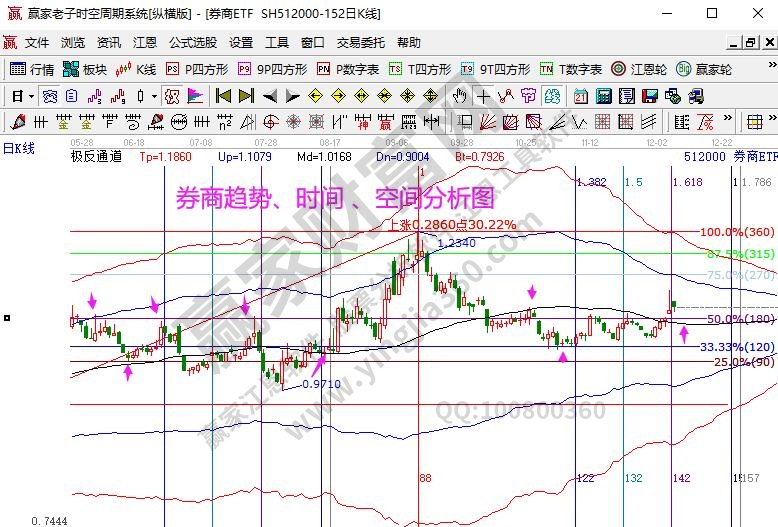Jump to first bar using the skip-back arrow

click(224, 96)
